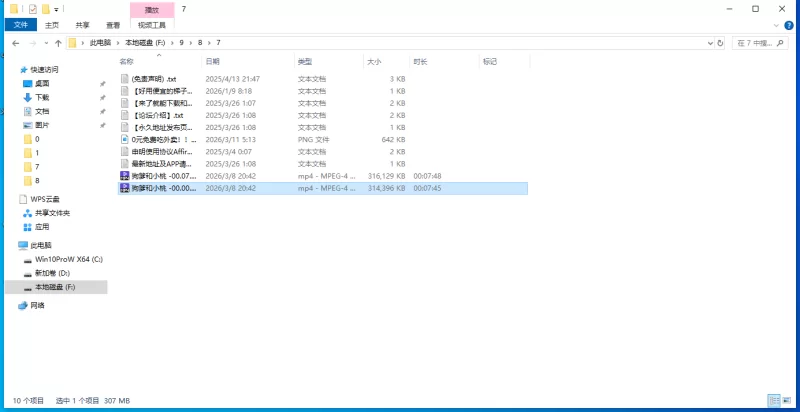800x412 pixels.
Task: Open the 共享 ribbon tab
Action: [83, 24]
